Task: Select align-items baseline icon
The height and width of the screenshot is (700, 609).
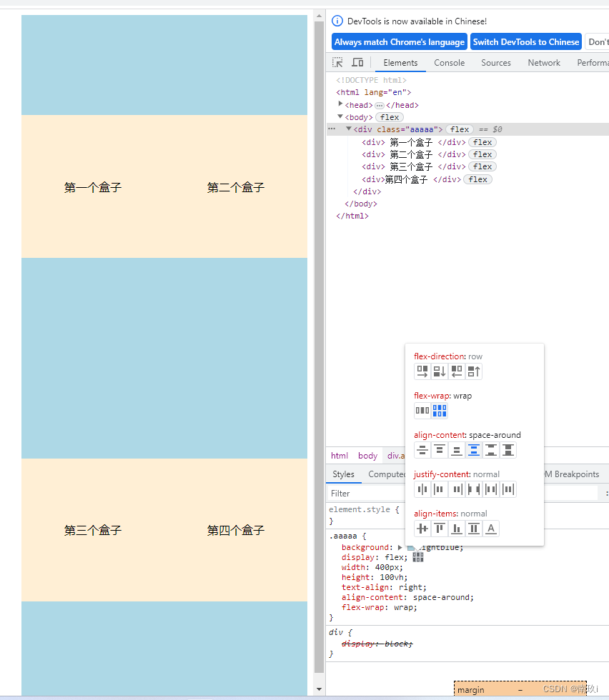Action: tap(491, 529)
